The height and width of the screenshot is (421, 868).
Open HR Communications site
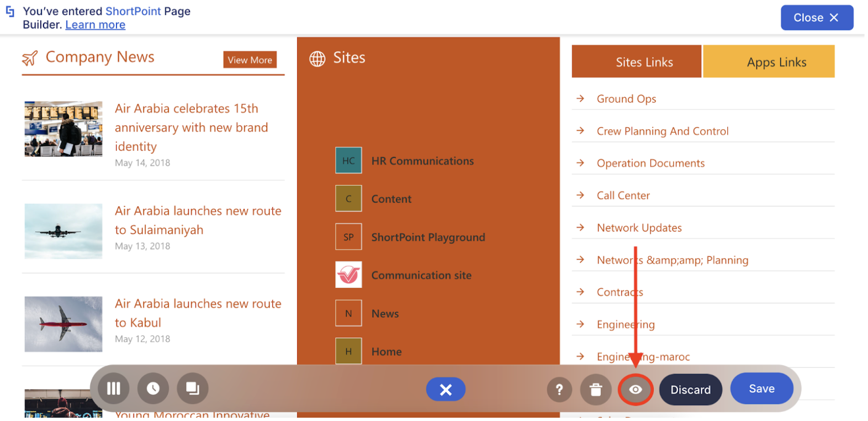click(x=422, y=161)
